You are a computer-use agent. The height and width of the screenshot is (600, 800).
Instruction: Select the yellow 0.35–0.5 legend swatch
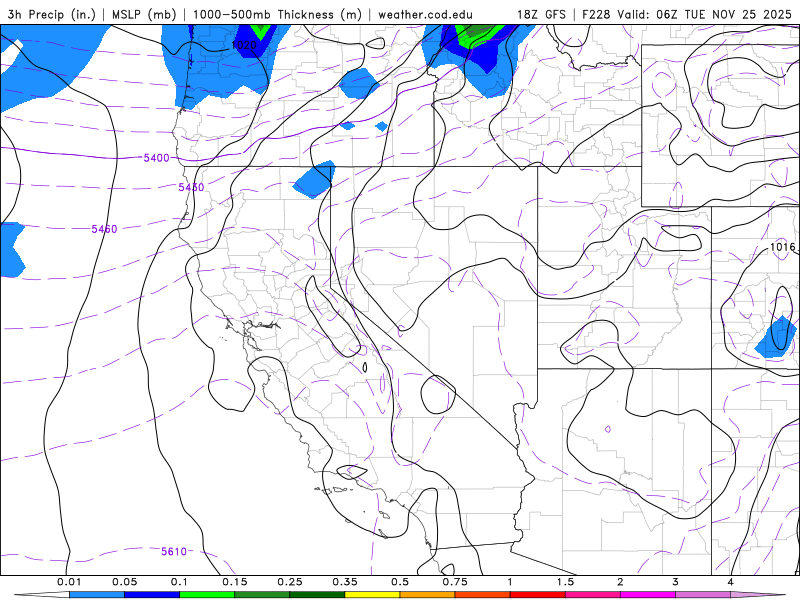click(x=372, y=595)
